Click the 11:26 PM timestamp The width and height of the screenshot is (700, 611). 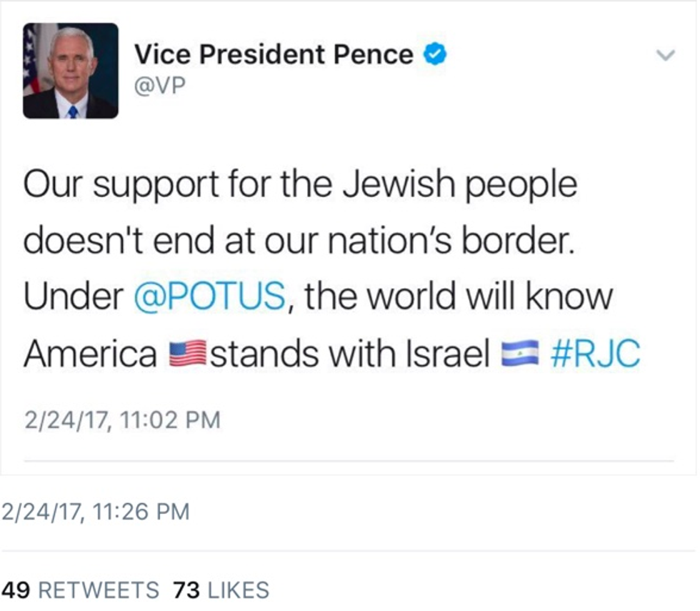95,512
